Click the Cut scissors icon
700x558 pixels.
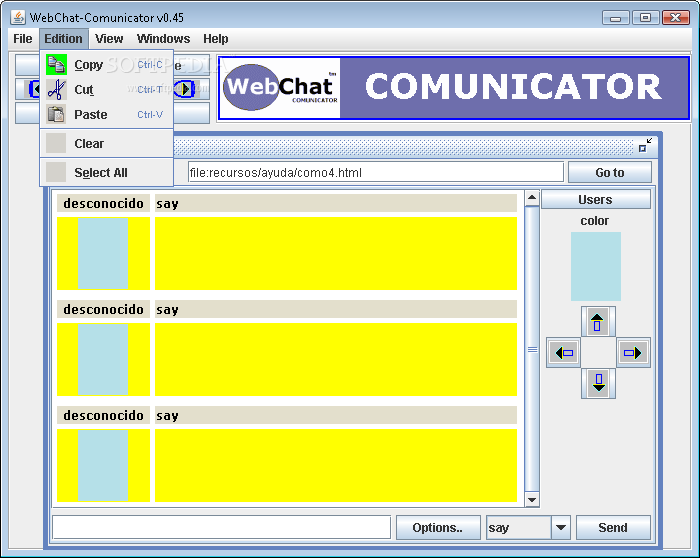[x=56, y=90]
